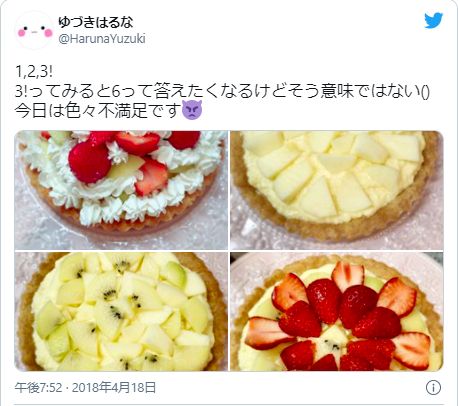
Task: Click the round face profile avatar
Action: click(35, 31)
